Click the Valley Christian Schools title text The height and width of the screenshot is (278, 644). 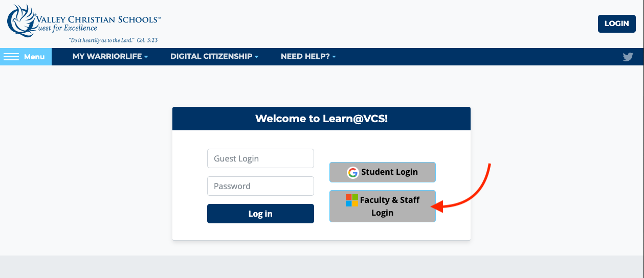(x=97, y=20)
